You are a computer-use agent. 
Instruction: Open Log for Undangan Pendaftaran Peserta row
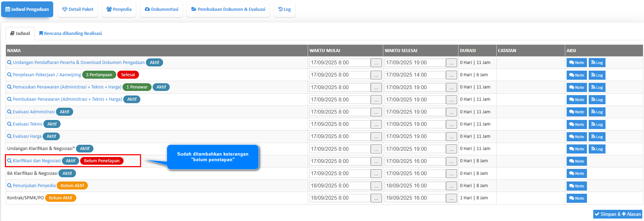coord(597,63)
